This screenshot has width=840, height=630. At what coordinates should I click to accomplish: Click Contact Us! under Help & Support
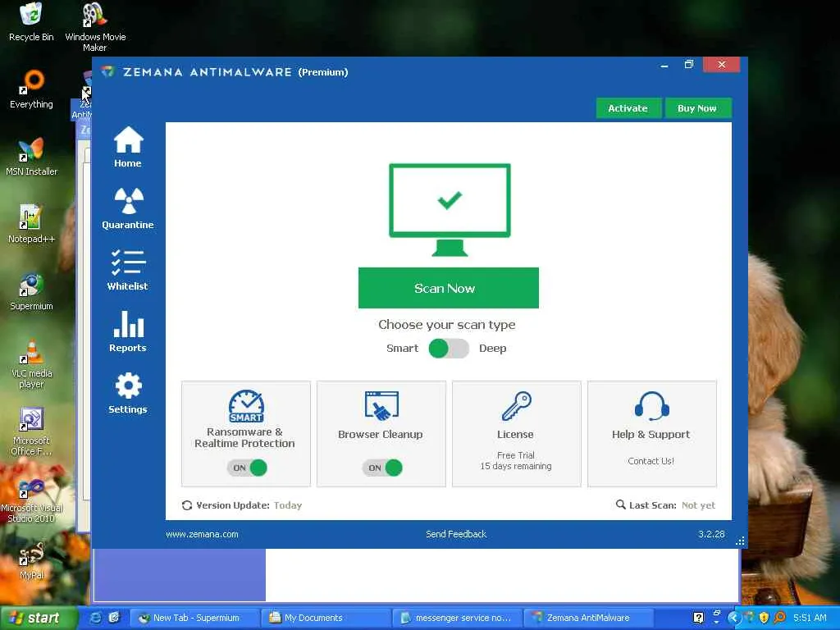[651, 461]
